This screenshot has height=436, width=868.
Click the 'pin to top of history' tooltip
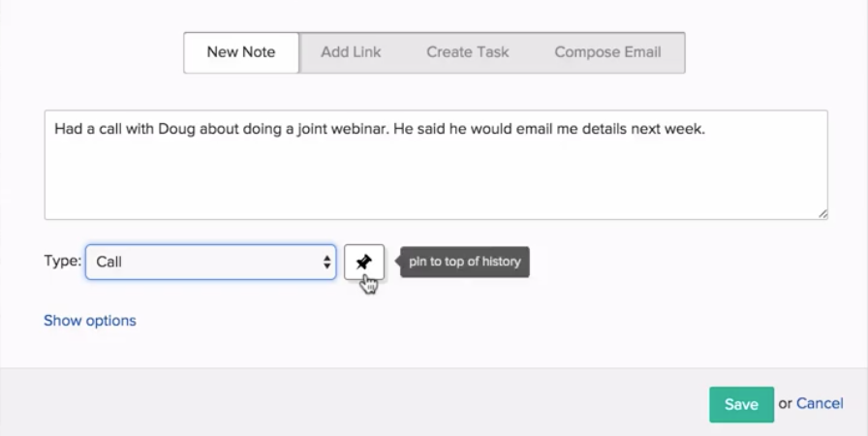pos(464,262)
